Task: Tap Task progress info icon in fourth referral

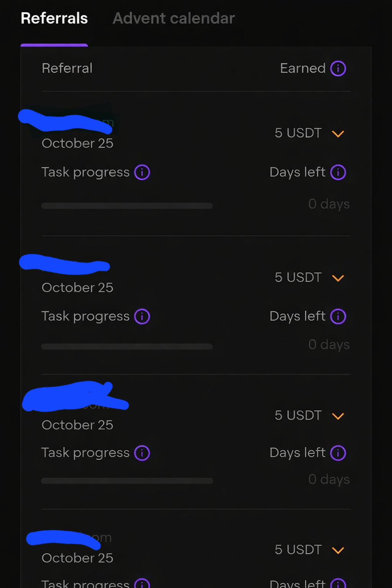Action: (142, 583)
